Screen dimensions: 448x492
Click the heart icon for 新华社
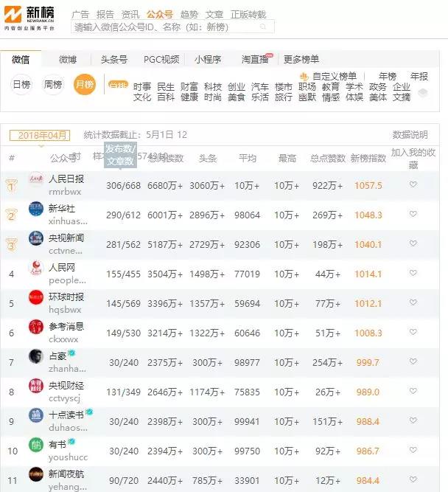[x=413, y=215]
